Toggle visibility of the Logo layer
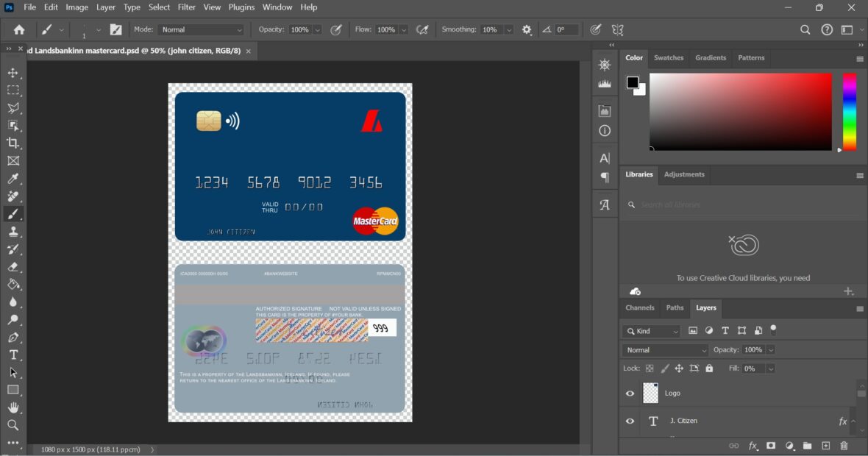 click(x=630, y=393)
